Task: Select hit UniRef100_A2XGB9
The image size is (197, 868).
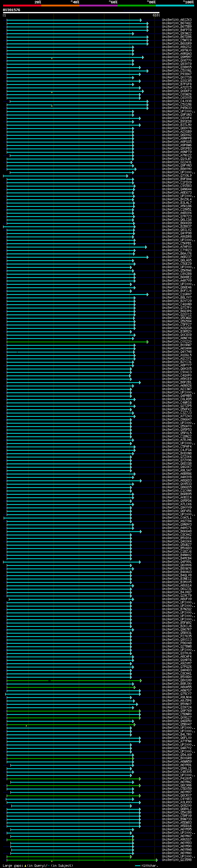Action: pos(176,132)
